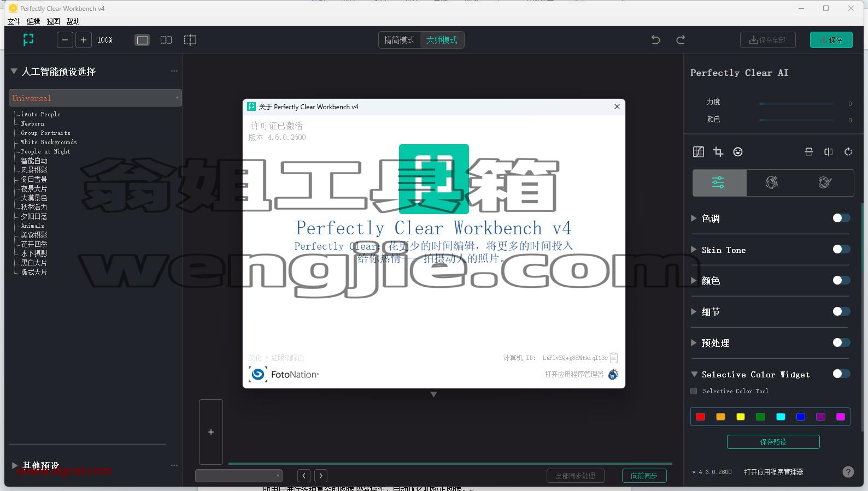Viewport: 868px width, 491px height.
Task: Select the red color swatch
Action: tap(700, 417)
